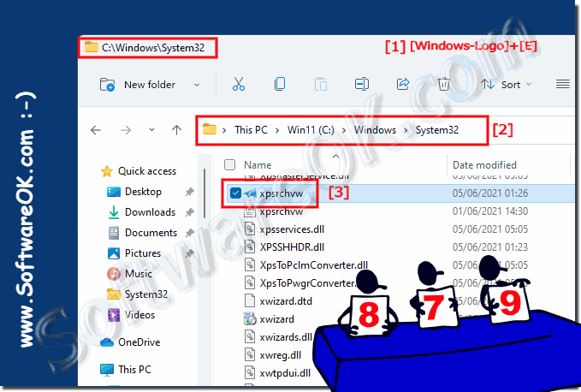Image resolution: width=581 pixels, height=392 pixels.
Task: Toggle the select-all checkbox by Name
Action: click(229, 165)
